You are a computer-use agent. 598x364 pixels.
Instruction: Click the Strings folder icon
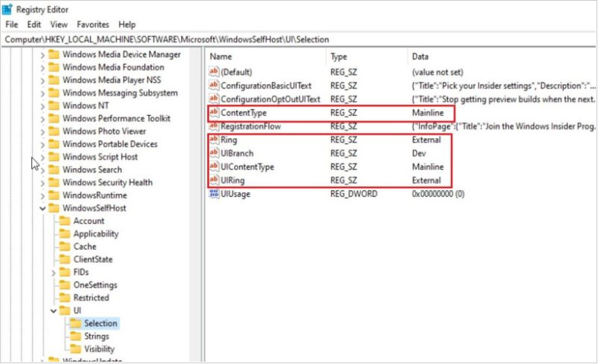point(76,337)
